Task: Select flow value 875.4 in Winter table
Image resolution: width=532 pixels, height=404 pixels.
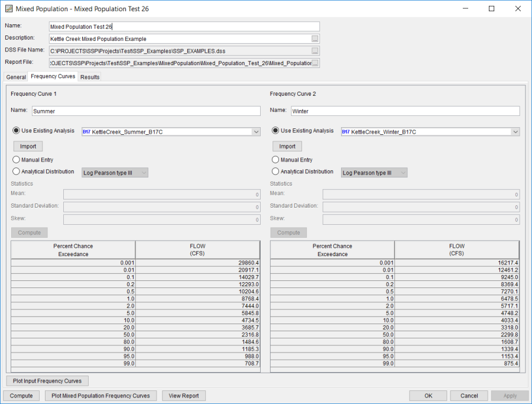Action: [x=457, y=363]
